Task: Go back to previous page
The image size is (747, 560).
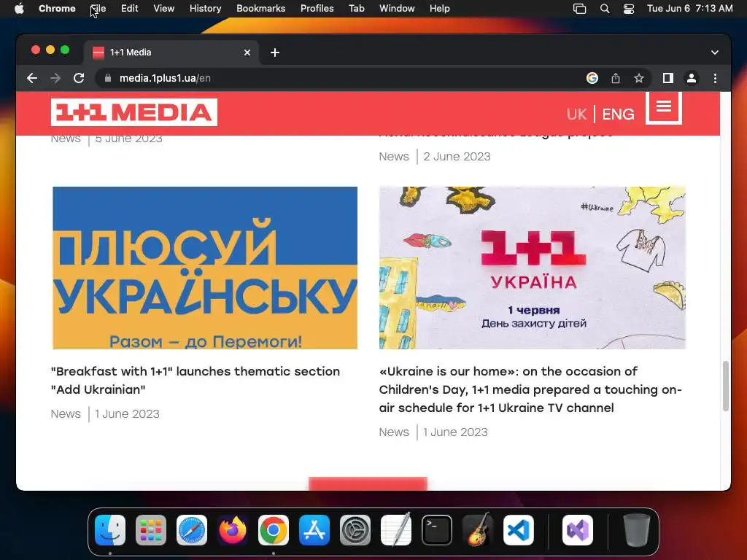Action: [32, 78]
